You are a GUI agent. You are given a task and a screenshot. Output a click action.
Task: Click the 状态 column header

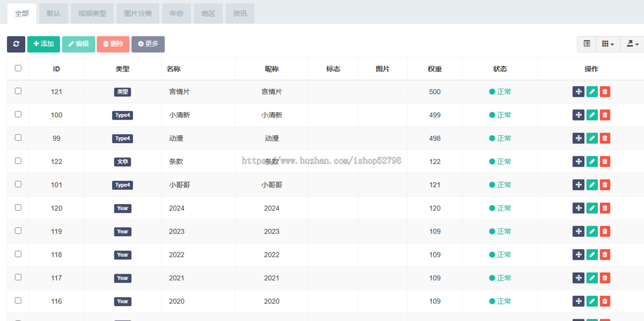click(x=500, y=69)
